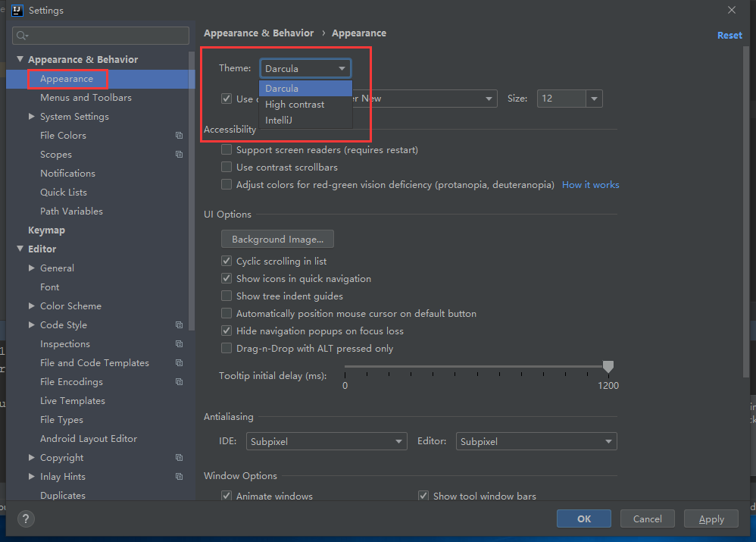This screenshot has width=756, height=542.
Task: Open Font settings under Editor
Action: (50, 287)
